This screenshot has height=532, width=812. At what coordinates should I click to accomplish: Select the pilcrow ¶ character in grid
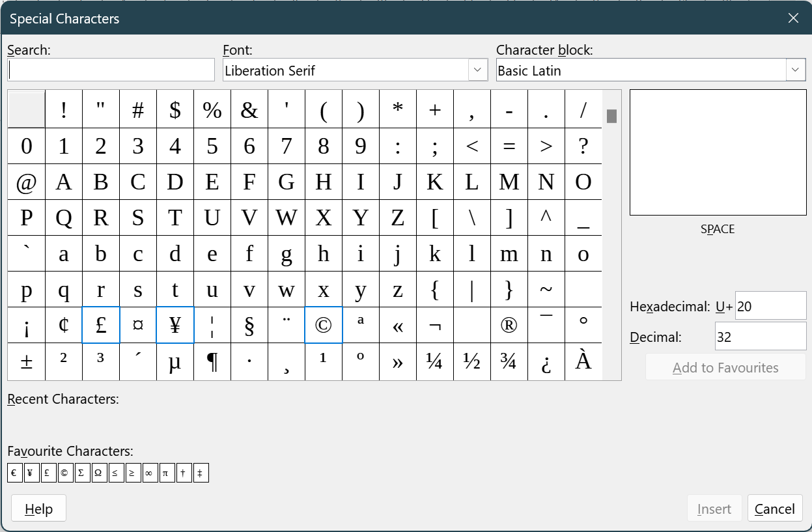(x=212, y=361)
